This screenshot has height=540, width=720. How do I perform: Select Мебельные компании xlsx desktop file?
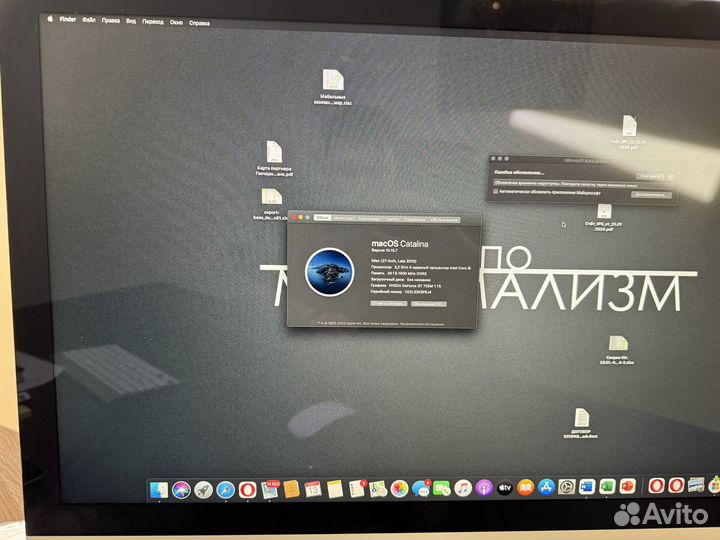333,87
